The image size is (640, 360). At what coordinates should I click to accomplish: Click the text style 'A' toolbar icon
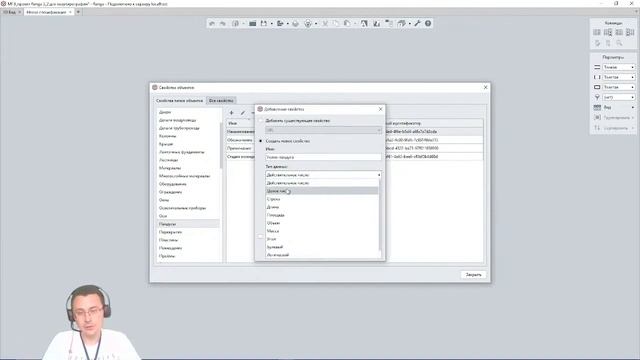coord(364,24)
